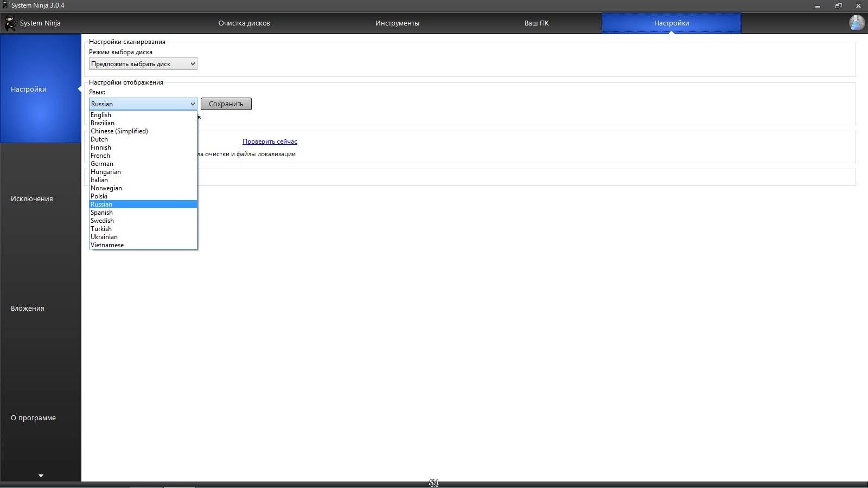
Task: Choose Ukrainian from the list
Action: point(143,237)
